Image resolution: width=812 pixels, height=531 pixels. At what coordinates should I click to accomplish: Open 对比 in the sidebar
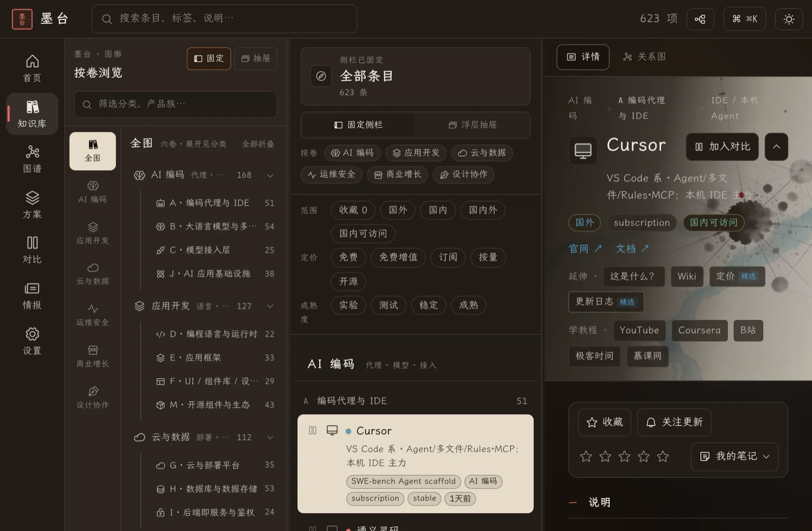(32, 250)
